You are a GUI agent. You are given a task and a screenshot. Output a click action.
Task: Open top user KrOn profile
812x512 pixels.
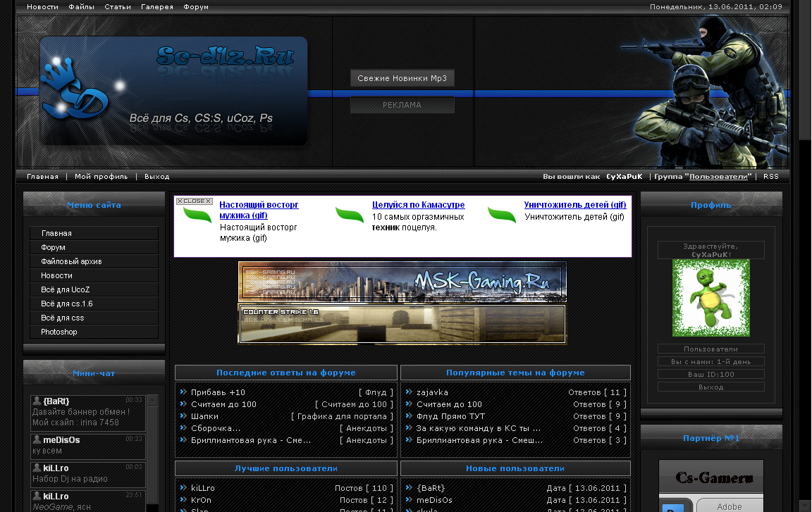(201, 499)
